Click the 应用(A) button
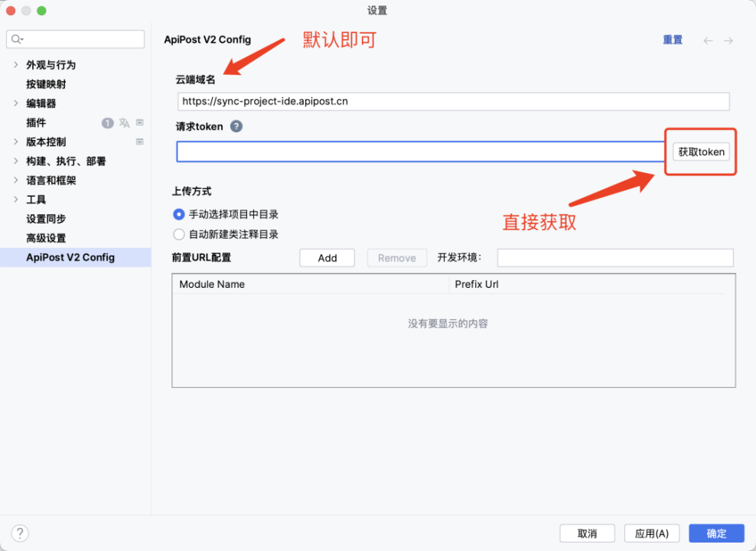 [x=652, y=533]
